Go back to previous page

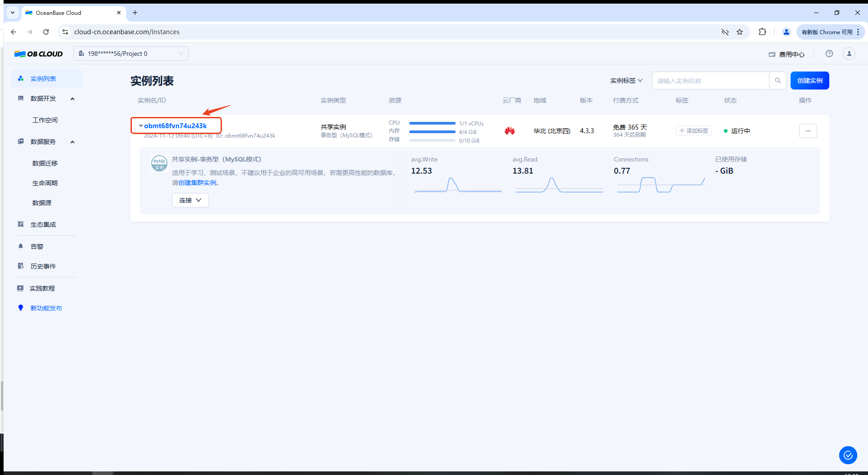click(x=14, y=32)
